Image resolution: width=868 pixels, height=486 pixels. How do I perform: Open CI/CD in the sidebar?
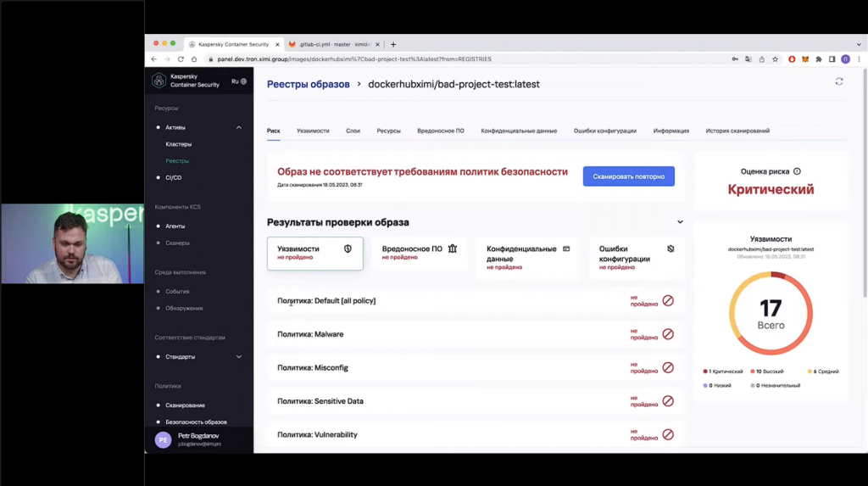coord(173,178)
